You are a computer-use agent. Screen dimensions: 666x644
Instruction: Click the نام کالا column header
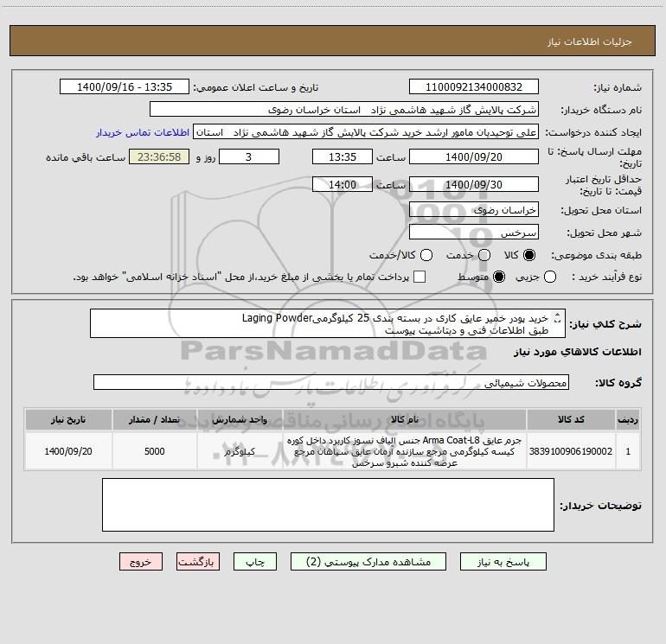pyautogui.click(x=405, y=420)
